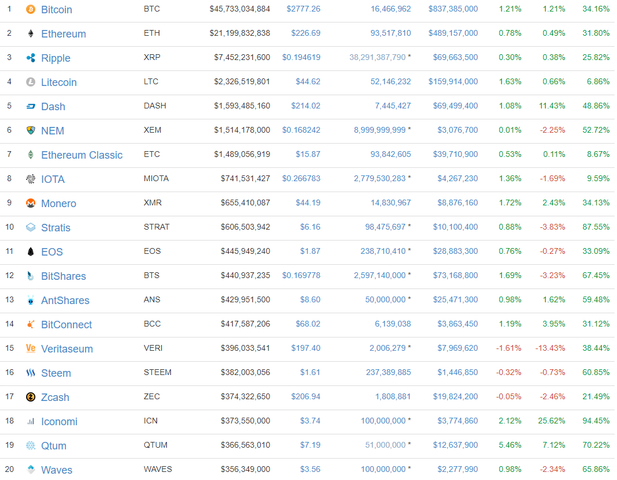This screenshot has width=617, height=480.
Task: Click the EOS logo icon
Action: pyautogui.click(x=30, y=252)
